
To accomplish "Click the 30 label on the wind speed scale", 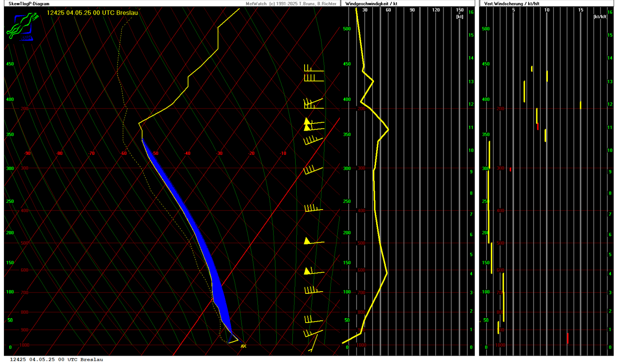I will (365, 10).
